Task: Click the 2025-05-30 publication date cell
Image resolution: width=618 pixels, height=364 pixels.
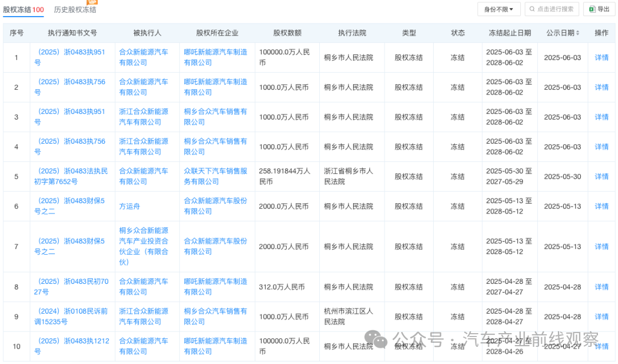Action: click(562, 177)
